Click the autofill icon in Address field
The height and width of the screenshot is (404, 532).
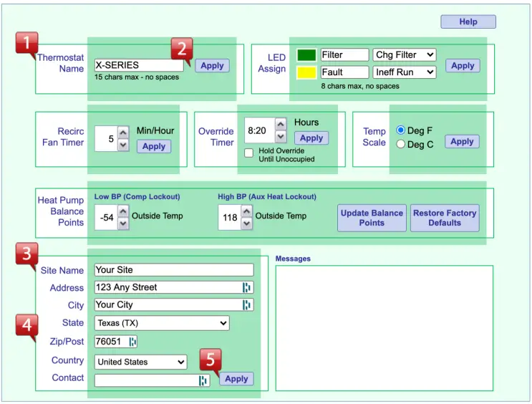click(x=246, y=287)
